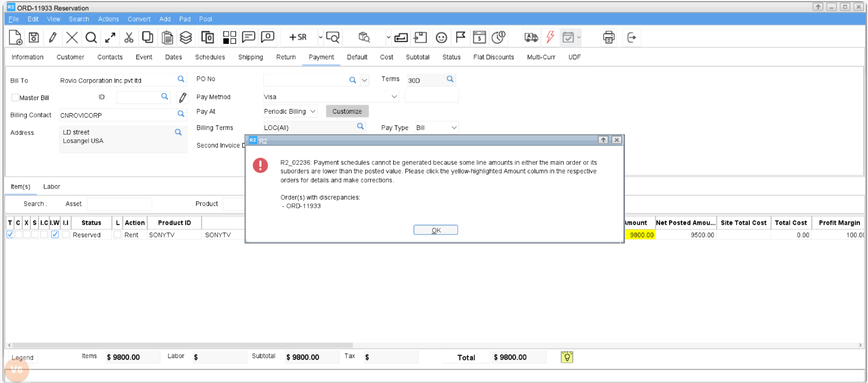The image size is (868, 383).
Task: Switch to the Schedules tab
Action: (x=210, y=57)
